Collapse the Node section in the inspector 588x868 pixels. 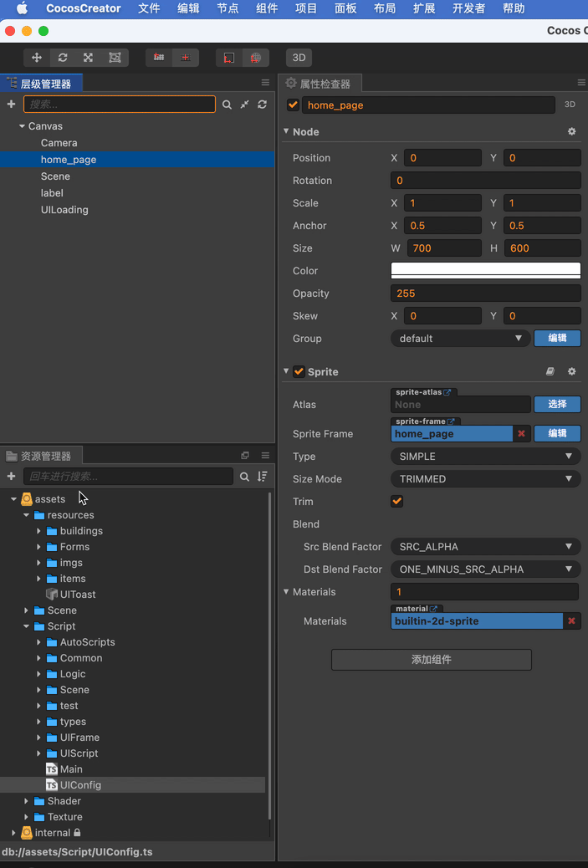click(x=286, y=131)
